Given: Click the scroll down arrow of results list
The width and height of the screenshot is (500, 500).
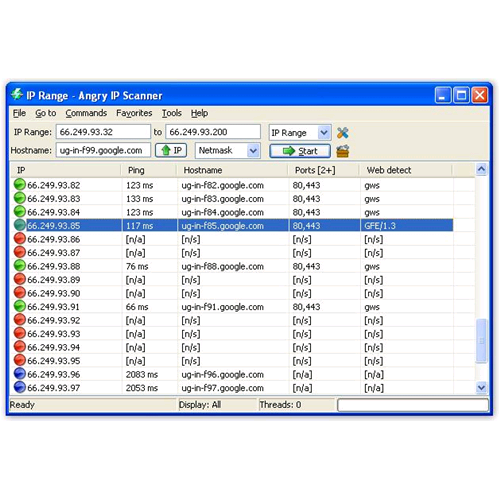Looking at the screenshot, I should (481, 387).
